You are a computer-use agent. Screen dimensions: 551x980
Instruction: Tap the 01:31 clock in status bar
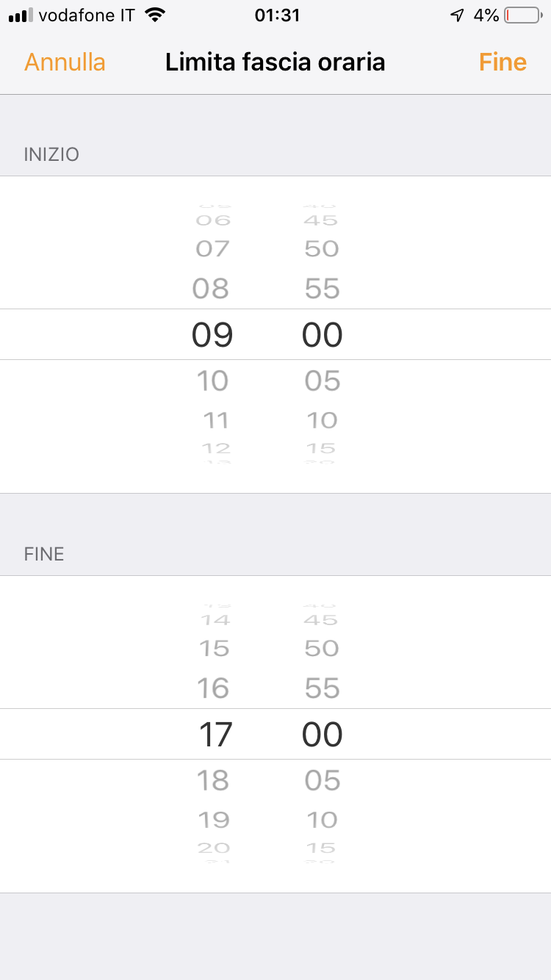277,15
